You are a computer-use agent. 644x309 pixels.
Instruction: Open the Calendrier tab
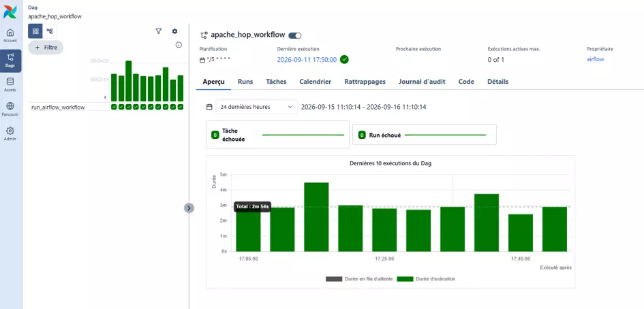pos(315,82)
